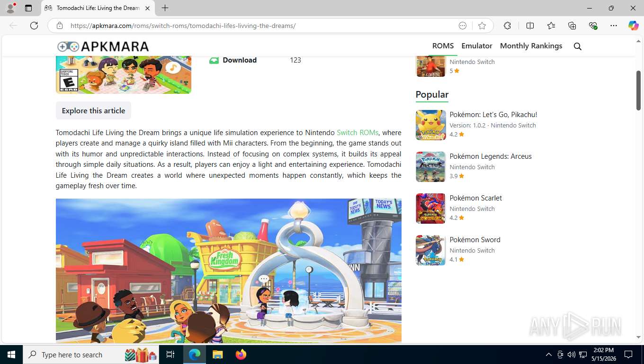Toggle split screen view icon
The width and height of the screenshot is (644, 364).
pyautogui.click(x=530, y=26)
